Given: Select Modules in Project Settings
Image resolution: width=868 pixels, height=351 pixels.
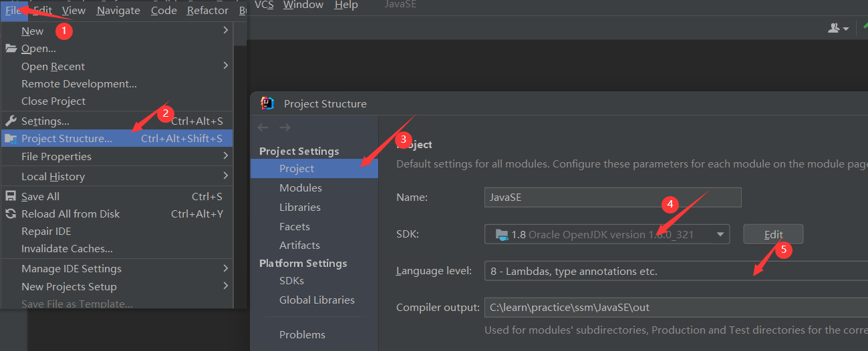Looking at the screenshot, I should [301, 188].
